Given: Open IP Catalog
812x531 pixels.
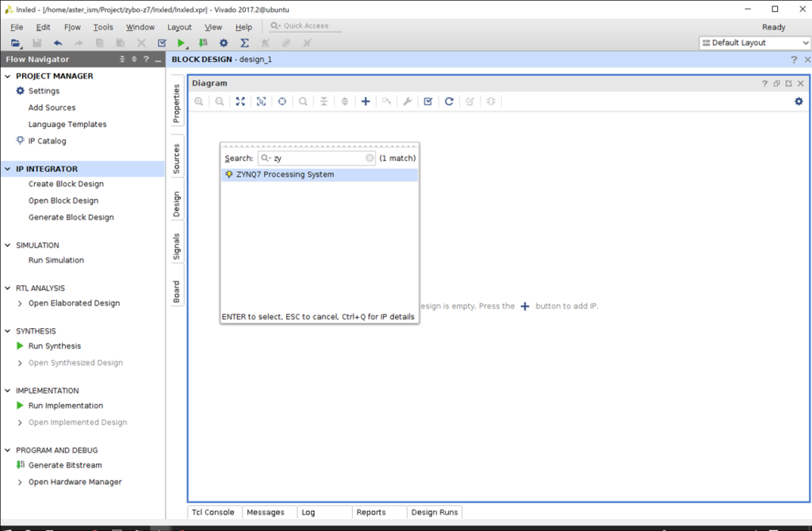Looking at the screenshot, I should click(47, 141).
